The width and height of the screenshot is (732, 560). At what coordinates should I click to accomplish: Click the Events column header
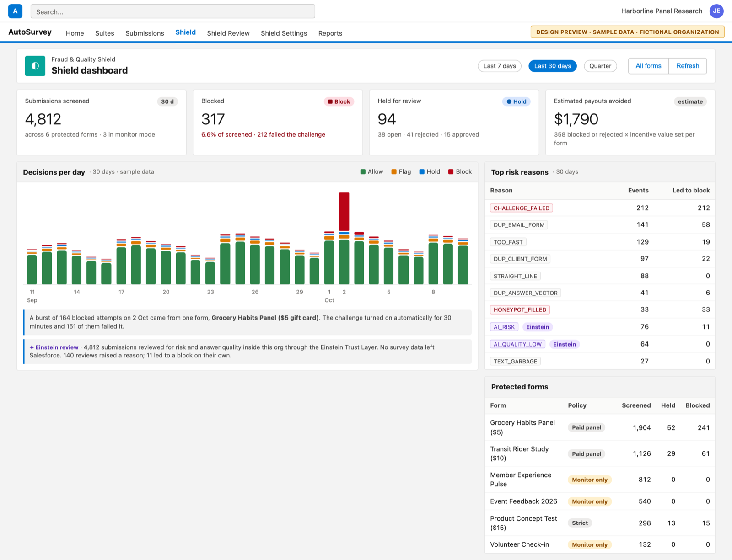[638, 191]
